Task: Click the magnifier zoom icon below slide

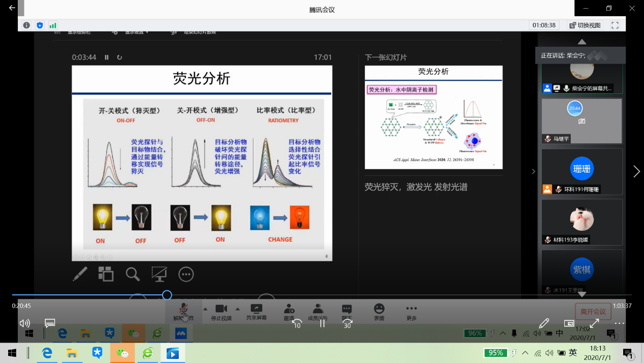Action: tap(133, 274)
